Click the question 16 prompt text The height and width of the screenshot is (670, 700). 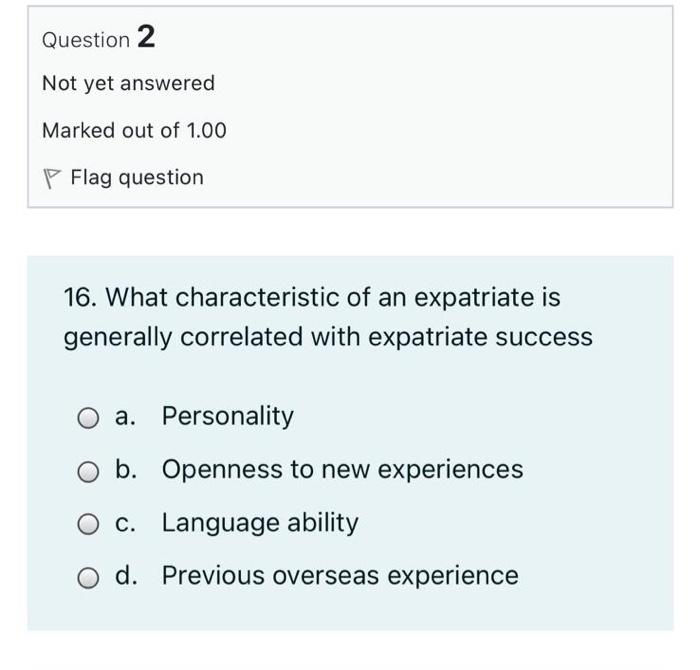327,317
